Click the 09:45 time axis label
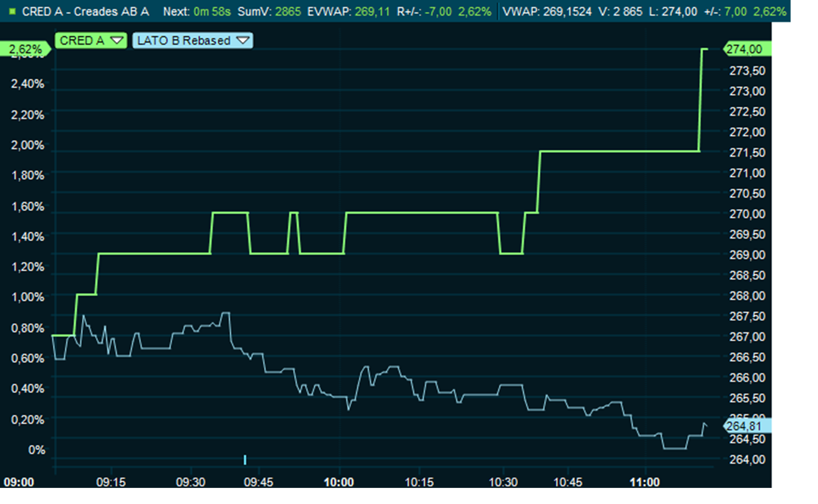This screenshot has height=504, width=818. click(259, 482)
